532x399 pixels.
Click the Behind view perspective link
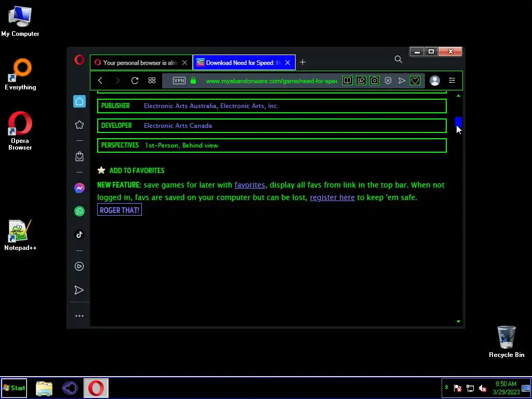(x=200, y=145)
